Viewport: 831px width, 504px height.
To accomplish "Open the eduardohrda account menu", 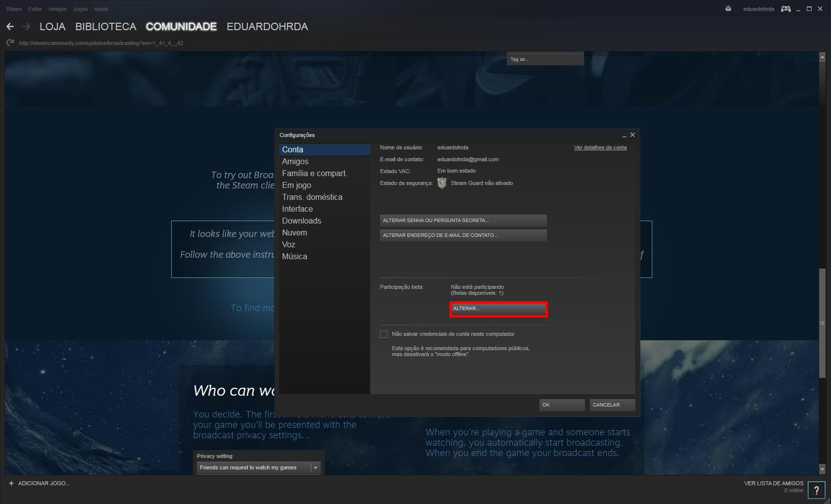I will 758,9.
